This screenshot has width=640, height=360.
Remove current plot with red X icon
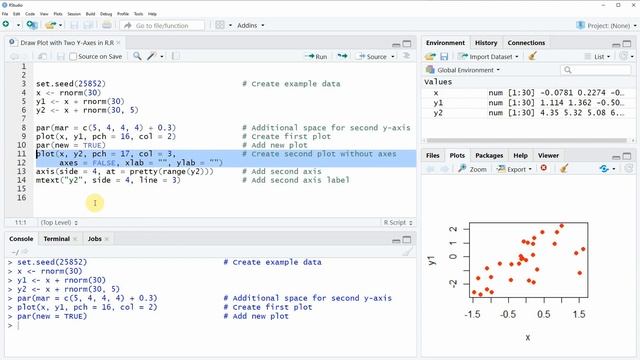click(544, 168)
